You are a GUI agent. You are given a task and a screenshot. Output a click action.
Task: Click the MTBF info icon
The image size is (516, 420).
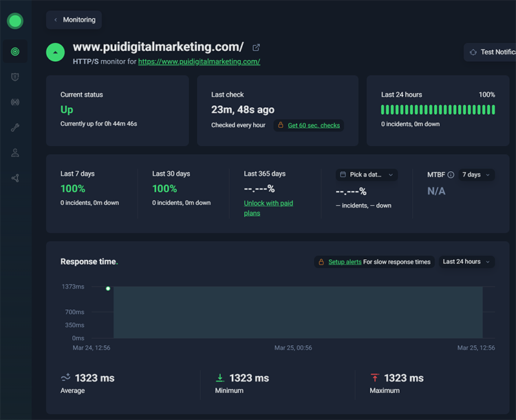coord(451,175)
